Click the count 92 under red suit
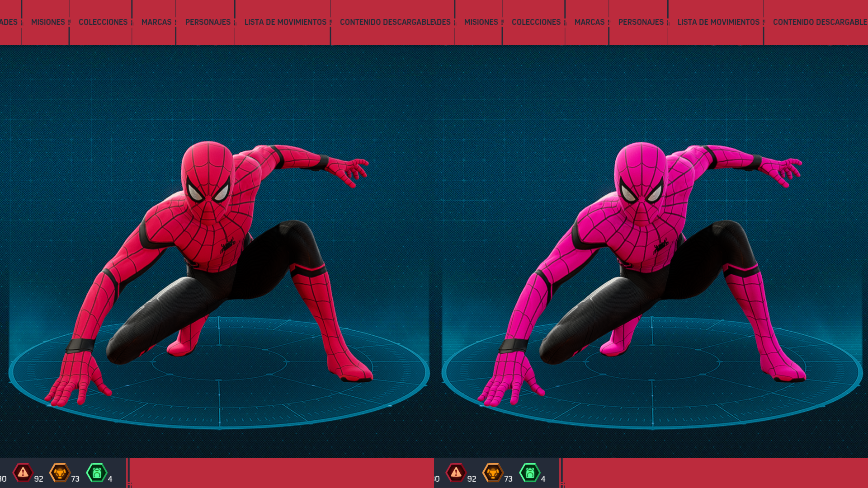 (x=39, y=479)
